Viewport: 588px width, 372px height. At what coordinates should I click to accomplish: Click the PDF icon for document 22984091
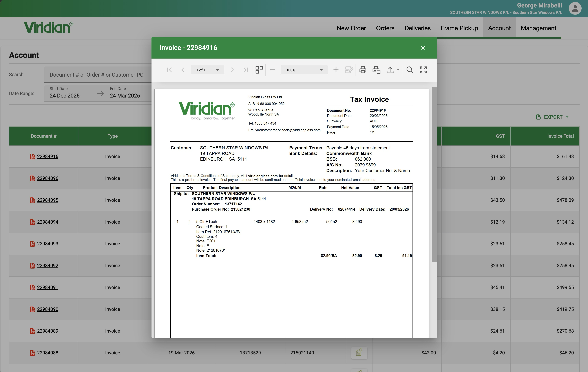pyautogui.click(x=33, y=287)
